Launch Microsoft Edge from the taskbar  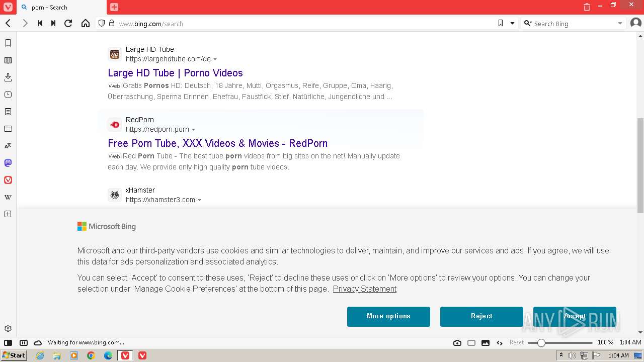pos(108,355)
